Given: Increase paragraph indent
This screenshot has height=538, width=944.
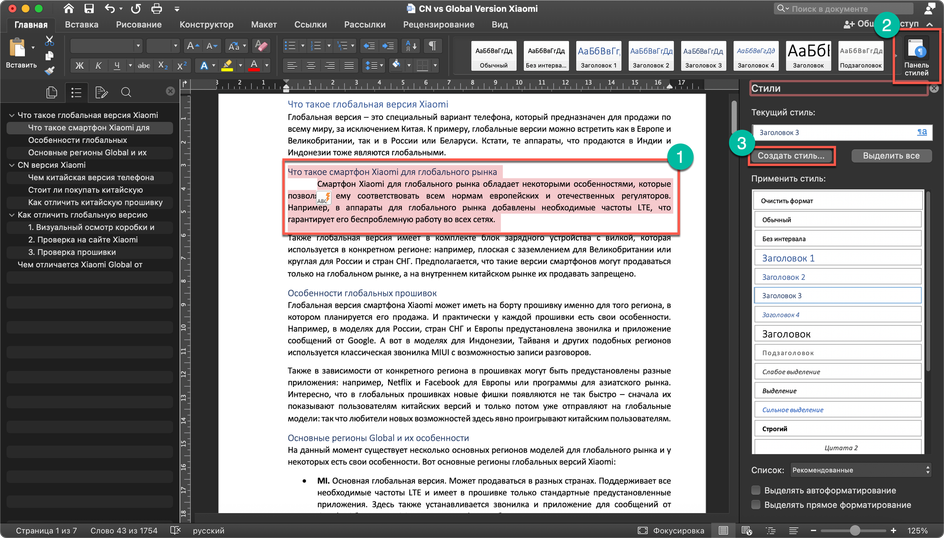Looking at the screenshot, I should [x=388, y=46].
